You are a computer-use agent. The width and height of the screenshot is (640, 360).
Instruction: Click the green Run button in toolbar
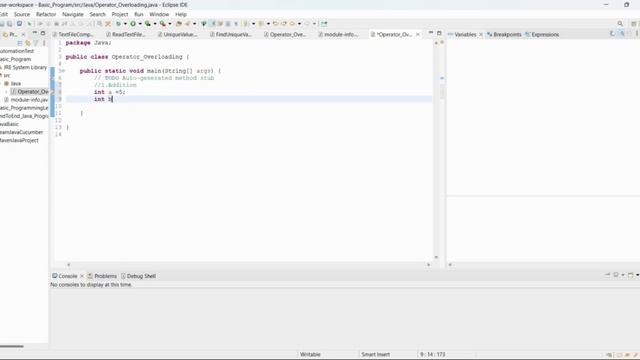click(133, 24)
